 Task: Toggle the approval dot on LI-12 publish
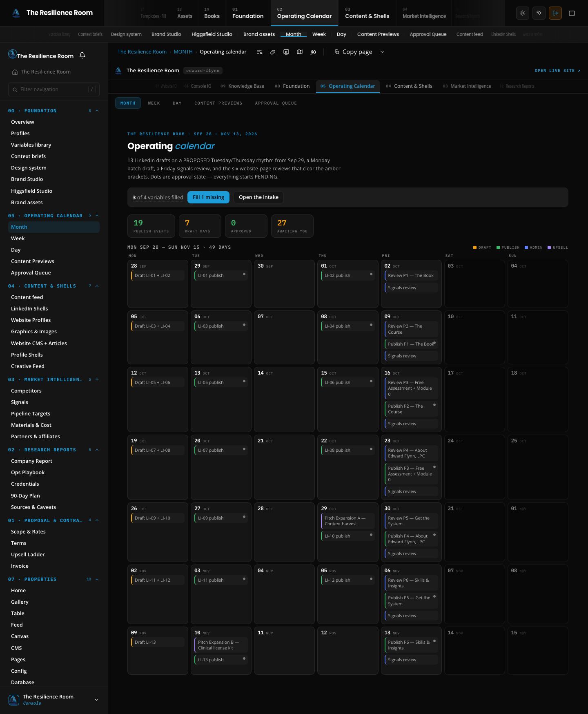[371, 579]
